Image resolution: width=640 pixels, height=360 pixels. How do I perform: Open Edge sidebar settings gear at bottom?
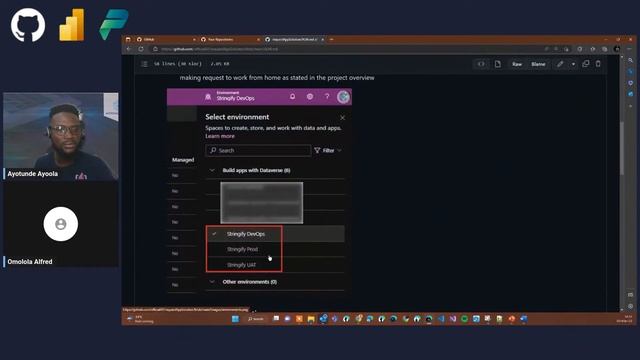631,306
